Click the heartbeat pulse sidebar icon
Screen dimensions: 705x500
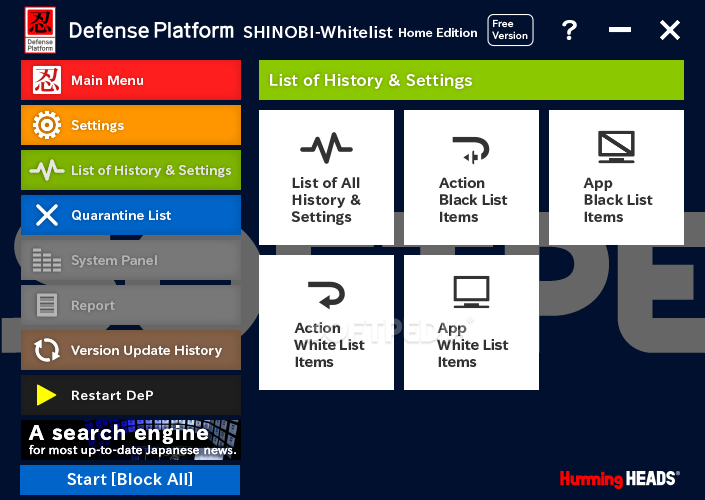[47, 170]
